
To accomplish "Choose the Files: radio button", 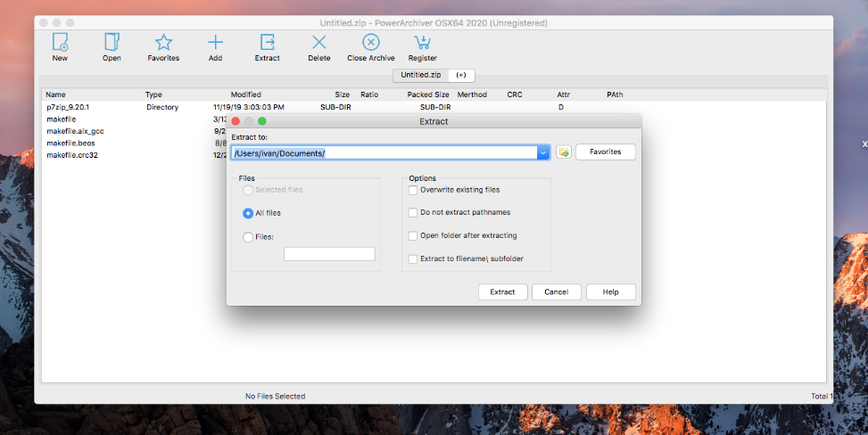I will pyautogui.click(x=248, y=237).
